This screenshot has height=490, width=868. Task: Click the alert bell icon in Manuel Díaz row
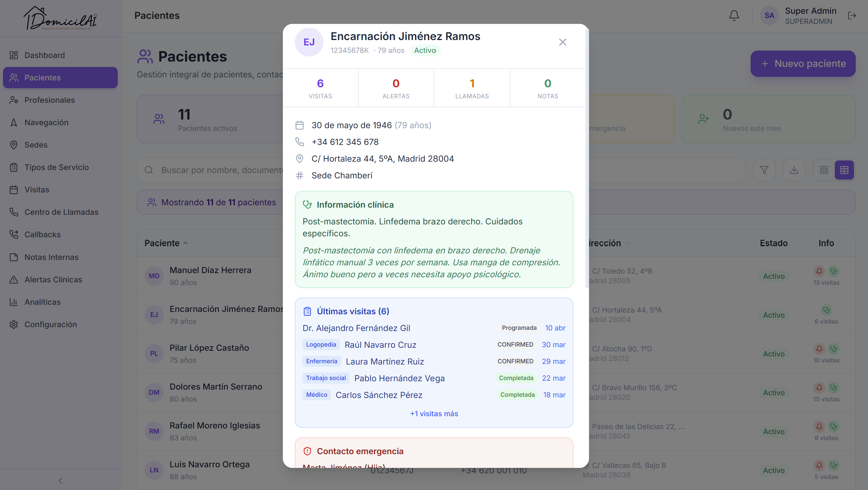(819, 271)
